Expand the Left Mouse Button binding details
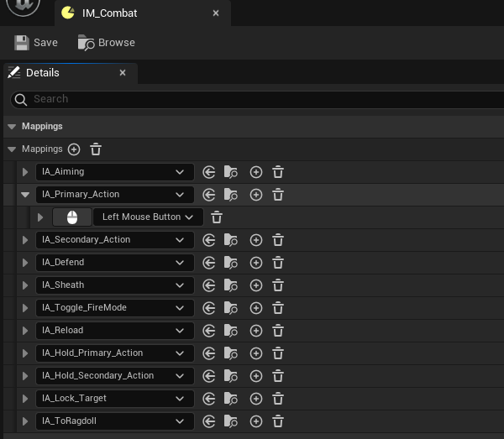This screenshot has width=504, height=439. [x=39, y=217]
